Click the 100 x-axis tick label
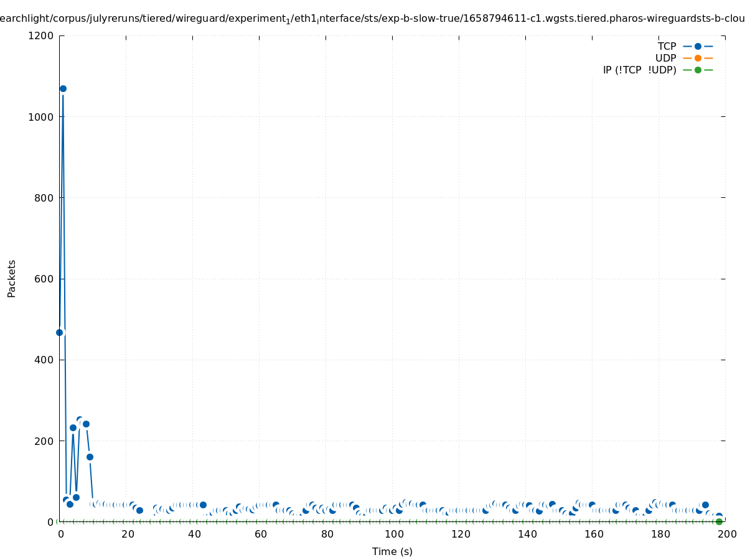 393,534
